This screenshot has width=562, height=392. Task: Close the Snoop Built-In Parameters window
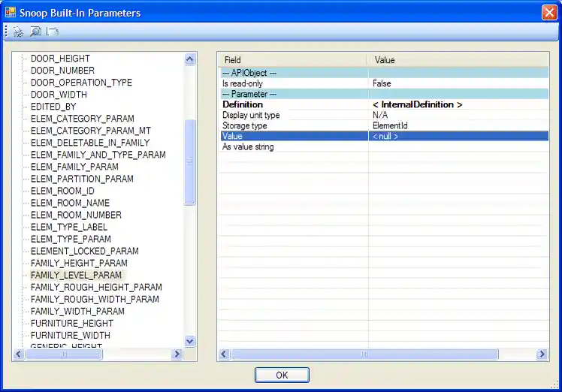(x=549, y=12)
